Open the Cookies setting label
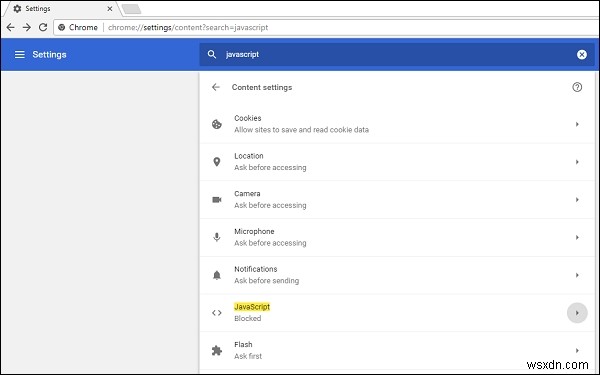This screenshot has width=600, height=375. click(x=248, y=118)
